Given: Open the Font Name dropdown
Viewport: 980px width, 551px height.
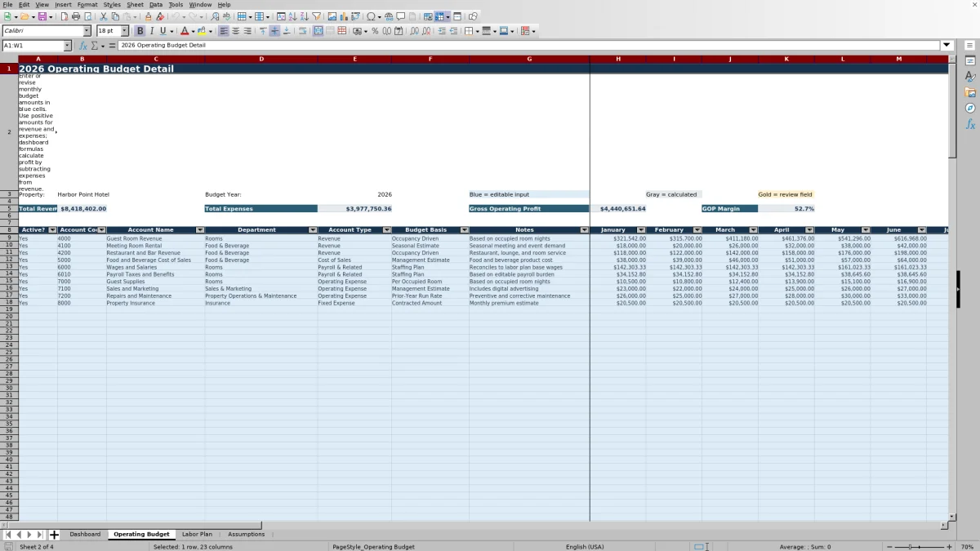Looking at the screenshot, I should [x=87, y=31].
